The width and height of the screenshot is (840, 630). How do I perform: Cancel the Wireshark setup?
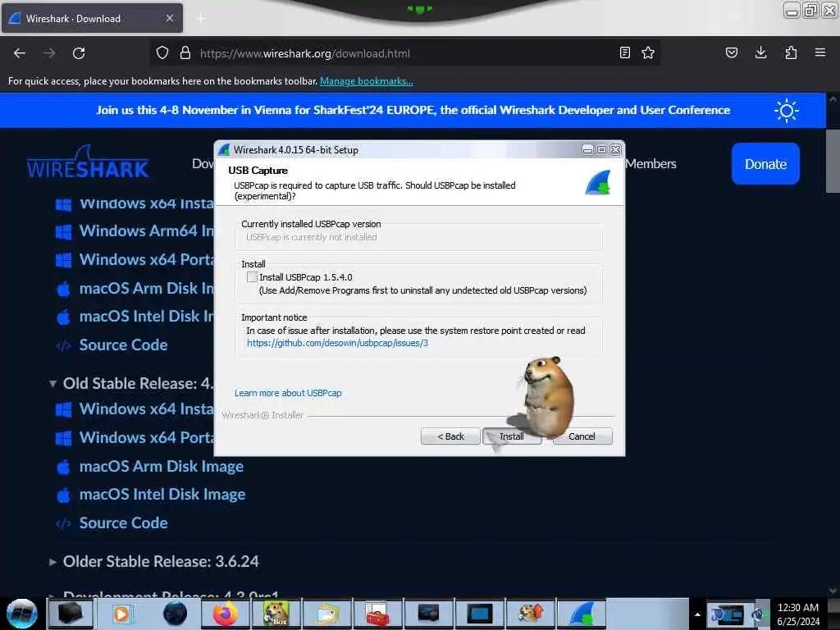(582, 436)
